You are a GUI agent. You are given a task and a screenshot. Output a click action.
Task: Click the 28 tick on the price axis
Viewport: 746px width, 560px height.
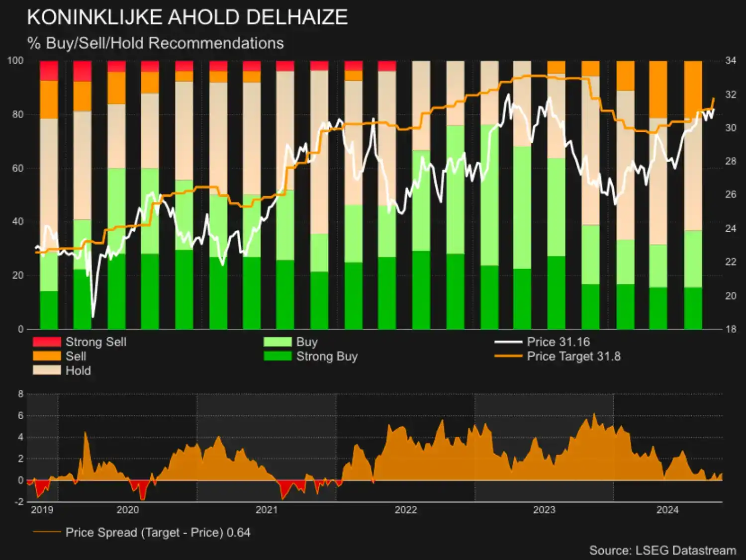point(731,161)
